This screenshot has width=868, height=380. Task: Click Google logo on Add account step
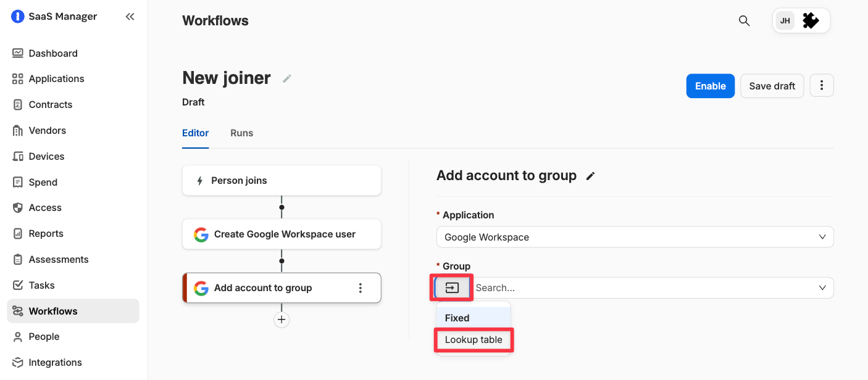coord(201,288)
